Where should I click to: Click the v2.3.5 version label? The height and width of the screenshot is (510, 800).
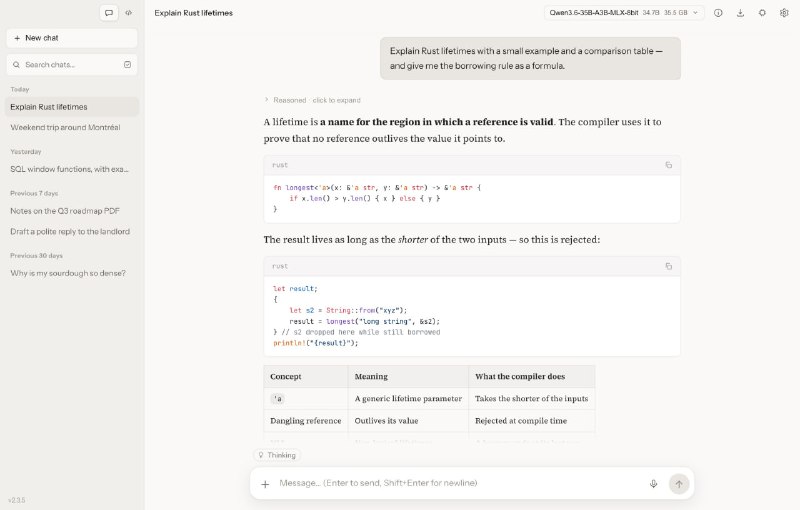click(x=17, y=500)
